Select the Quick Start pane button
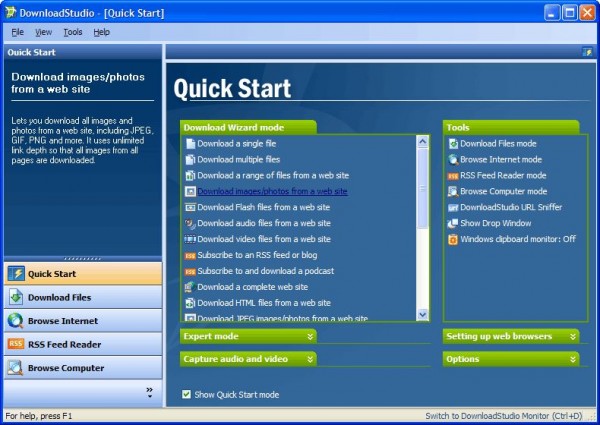The image size is (600, 425). point(83,274)
